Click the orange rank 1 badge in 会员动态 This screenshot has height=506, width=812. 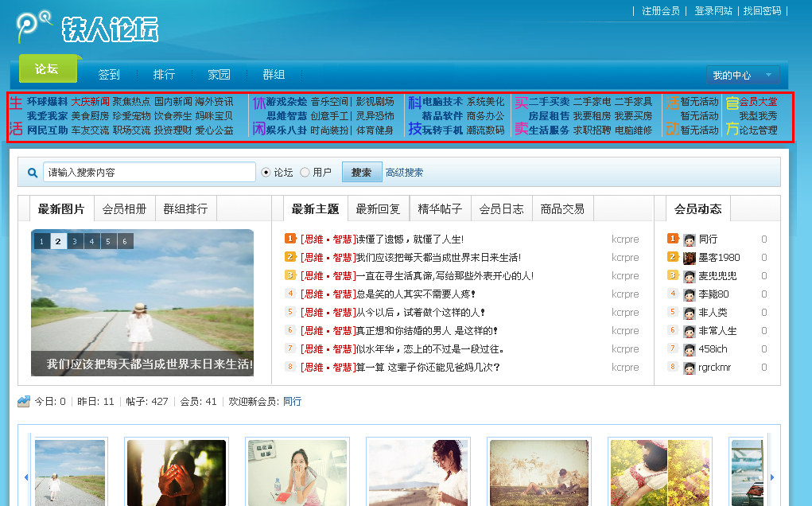(x=673, y=238)
